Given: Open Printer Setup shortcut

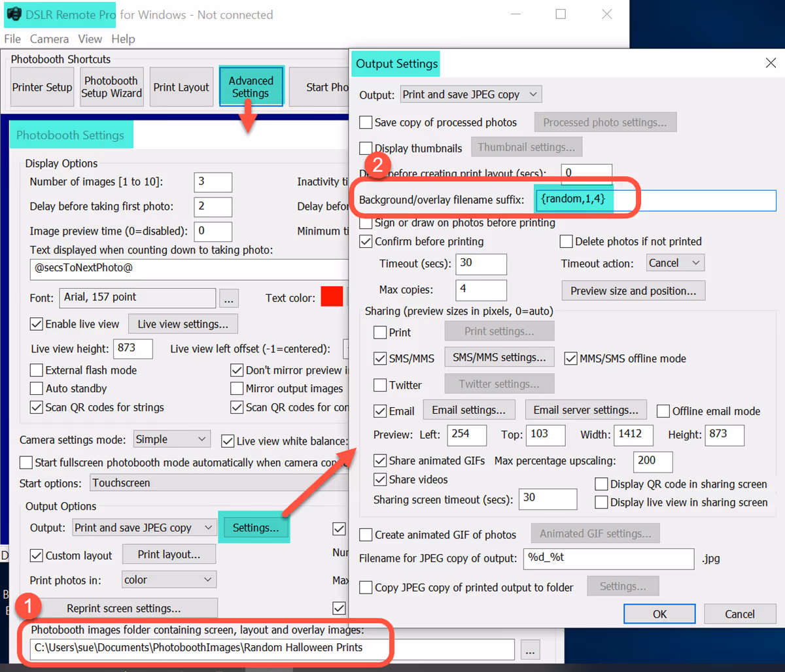Looking at the screenshot, I should pos(42,87).
